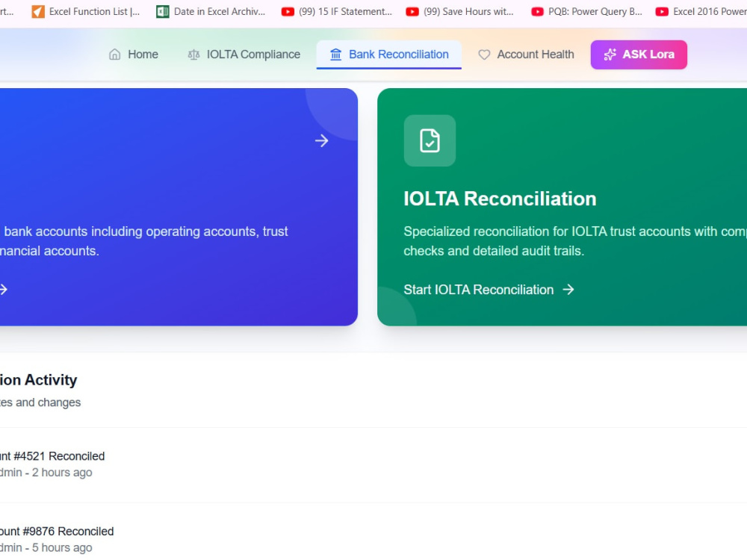
Task: Click the scales icon for IOLTA Compliance
Action: tap(194, 55)
